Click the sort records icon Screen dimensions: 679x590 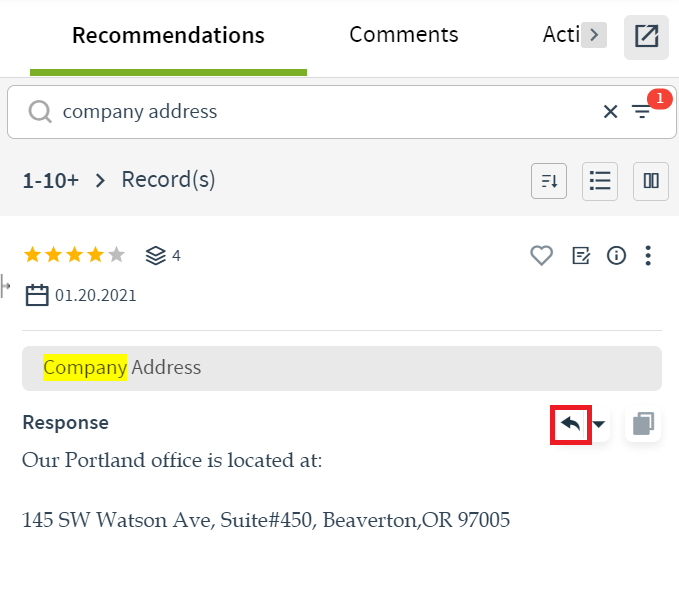(x=549, y=181)
